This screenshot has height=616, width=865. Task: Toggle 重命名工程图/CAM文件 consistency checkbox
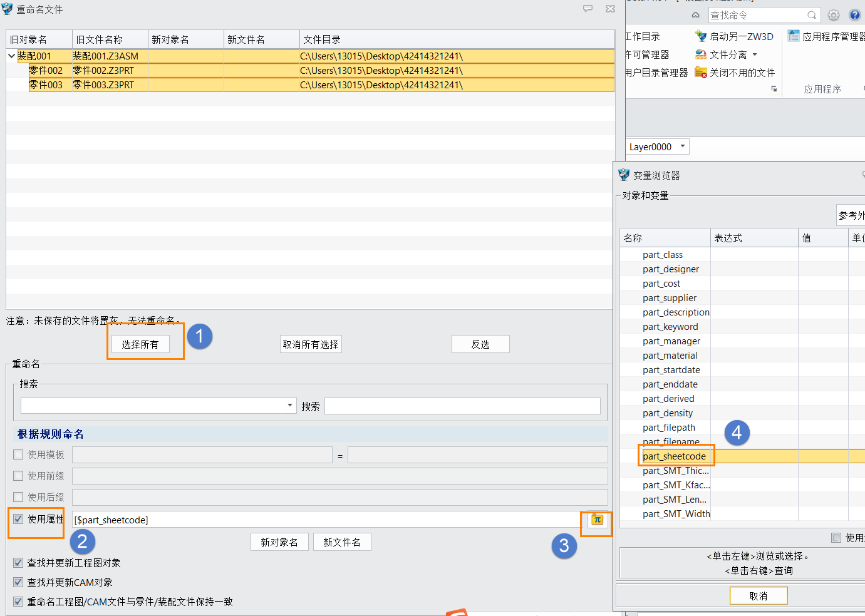coord(19,602)
